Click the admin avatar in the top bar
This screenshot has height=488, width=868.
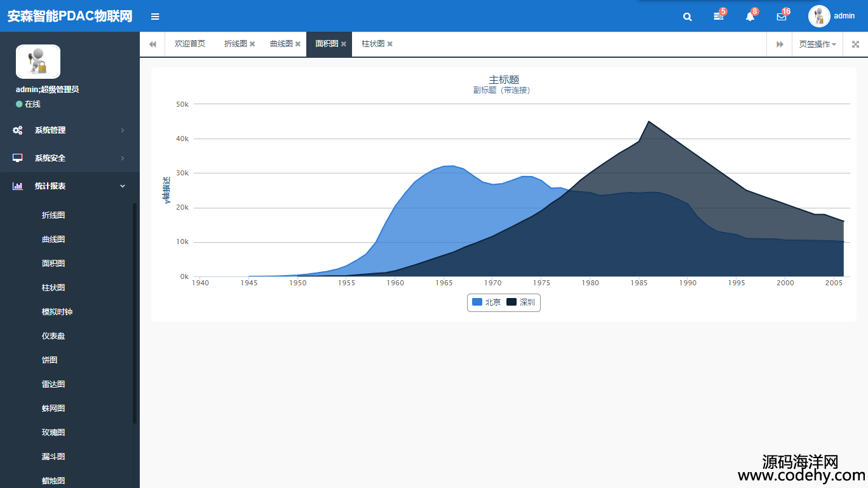click(819, 16)
